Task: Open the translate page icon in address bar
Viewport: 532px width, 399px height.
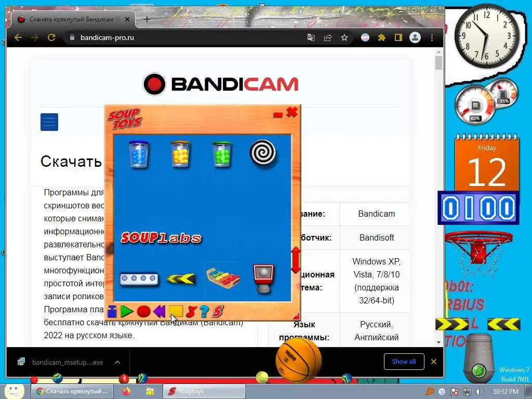Action: (311, 37)
